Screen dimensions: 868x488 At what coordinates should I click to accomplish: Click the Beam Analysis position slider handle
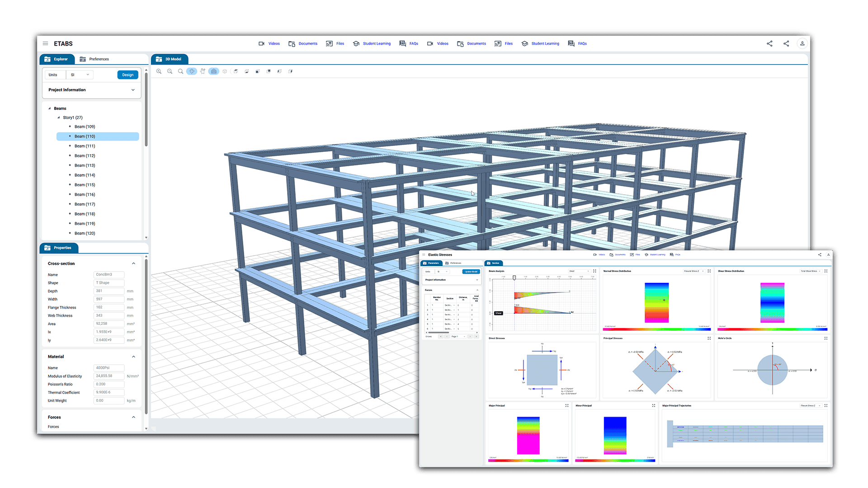(514, 278)
